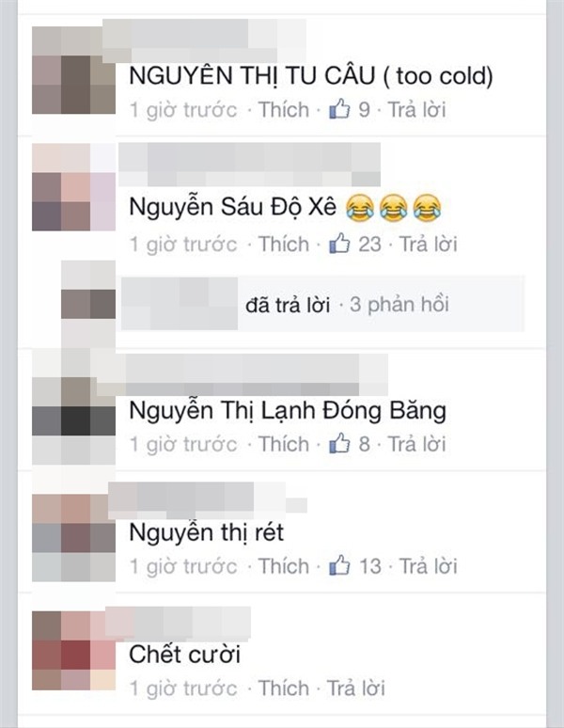Expand the '3 phản hồi' replies thread
Image resolution: width=564 pixels, height=728 pixels.
click(399, 305)
